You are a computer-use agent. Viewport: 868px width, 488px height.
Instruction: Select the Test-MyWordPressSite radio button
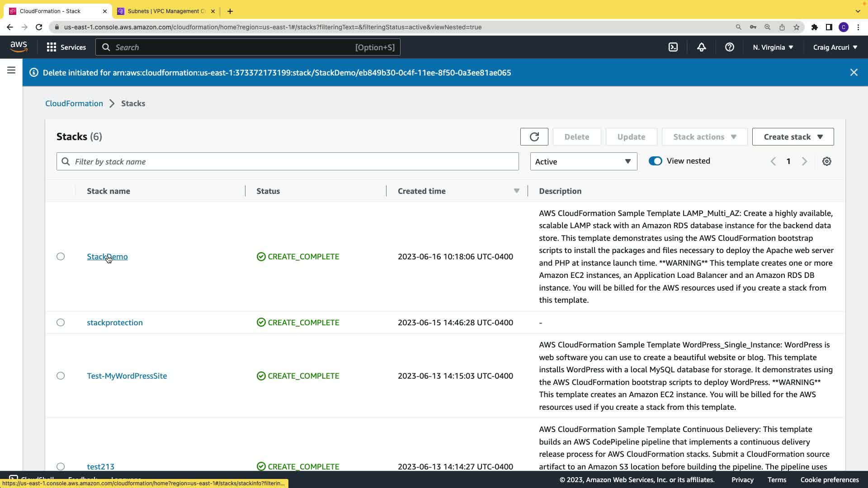61,376
